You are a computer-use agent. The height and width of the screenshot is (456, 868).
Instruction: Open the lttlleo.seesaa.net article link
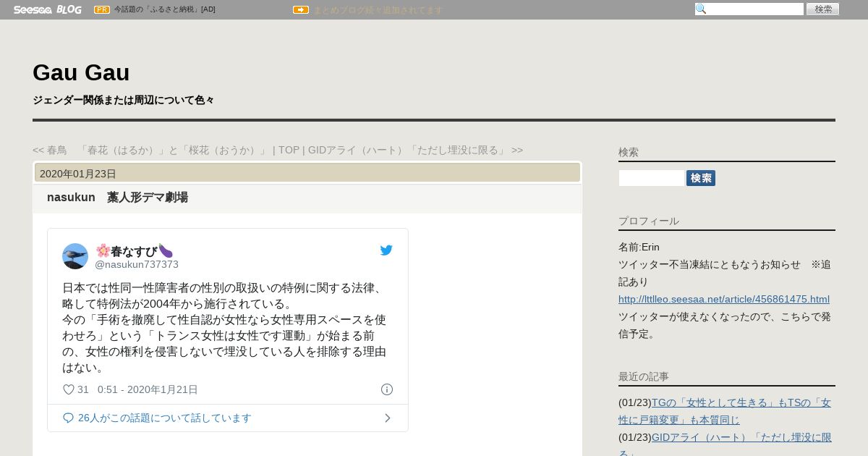[724, 299]
